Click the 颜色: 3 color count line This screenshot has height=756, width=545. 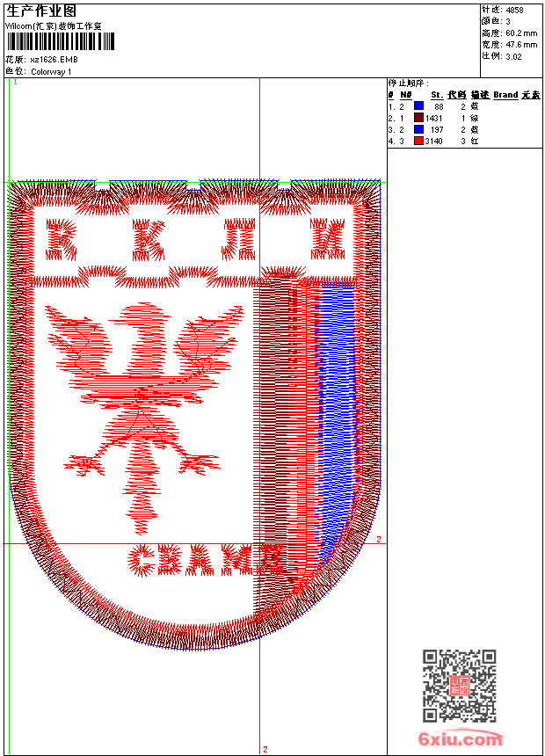495,21
